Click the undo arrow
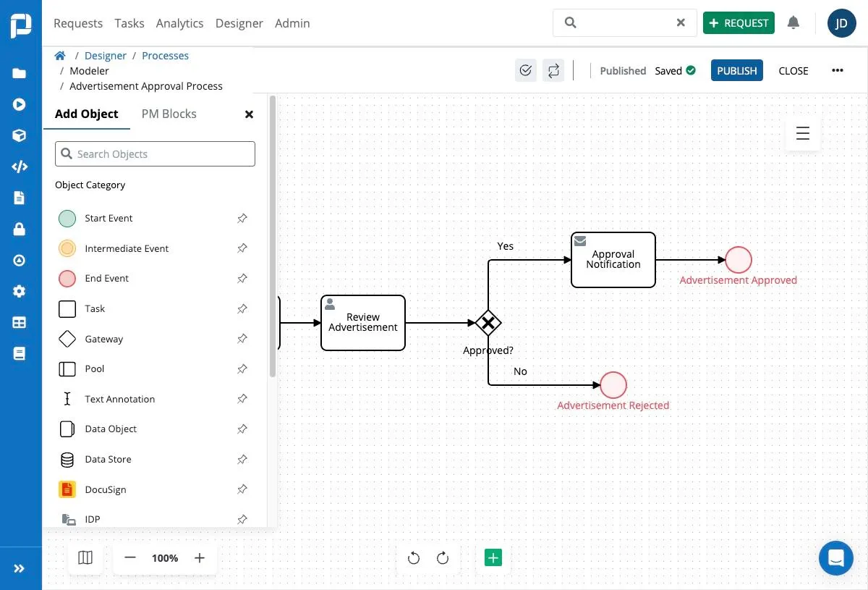This screenshot has width=868, height=590. pos(414,557)
